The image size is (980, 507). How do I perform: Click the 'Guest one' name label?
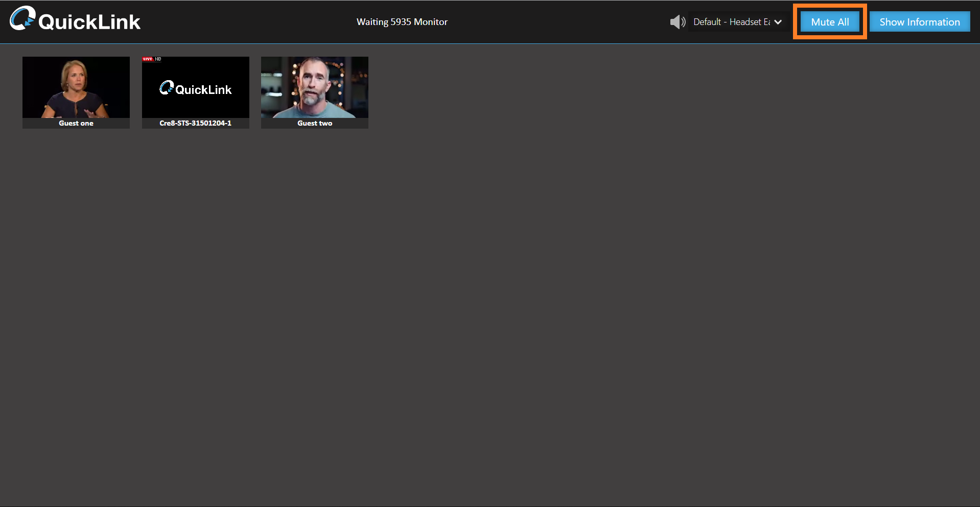tap(76, 123)
